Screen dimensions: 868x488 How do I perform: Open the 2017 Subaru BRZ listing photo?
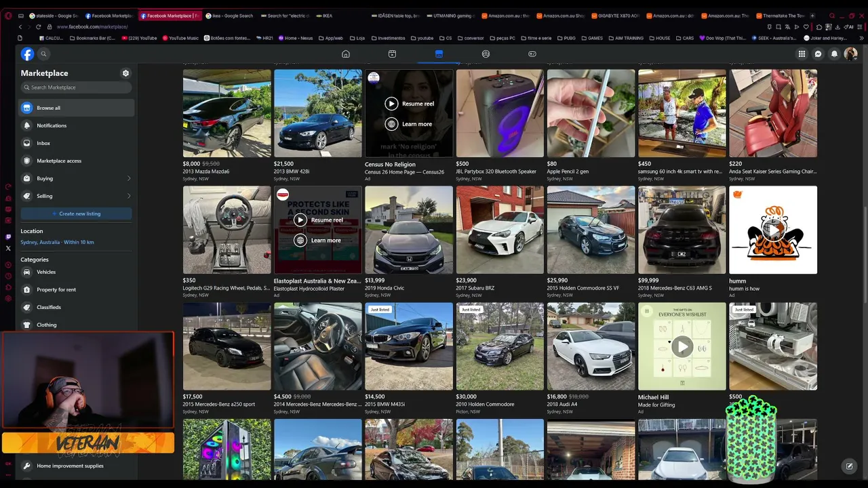pos(500,230)
